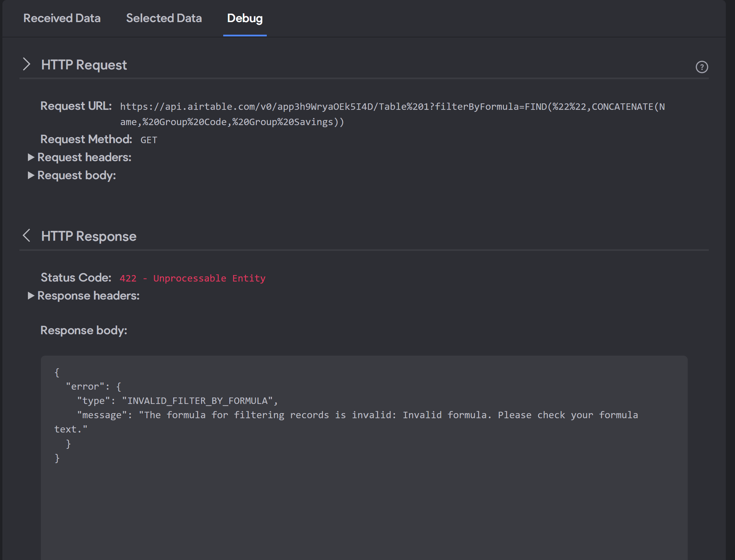
Task: Collapse the HTTP Response section chevron
Action: pyautogui.click(x=27, y=235)
